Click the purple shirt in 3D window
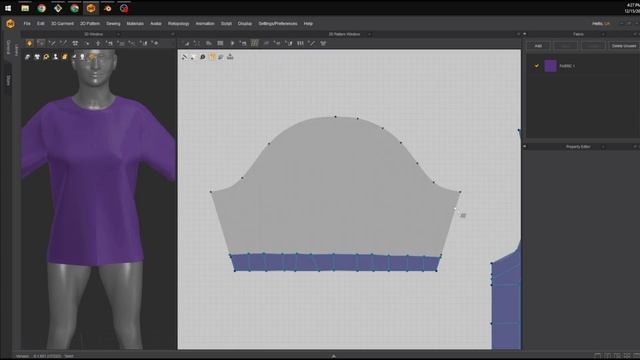 click(96, 180)
